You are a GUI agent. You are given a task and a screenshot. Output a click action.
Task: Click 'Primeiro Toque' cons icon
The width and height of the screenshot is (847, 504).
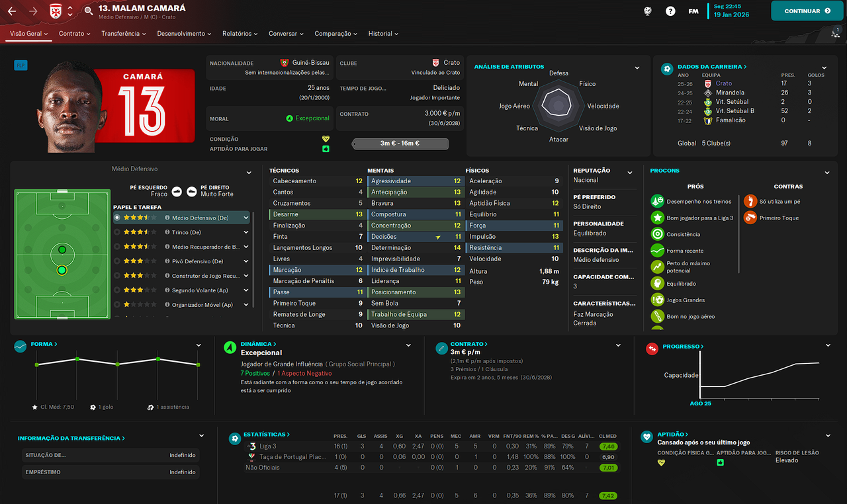click(x=750, y=218)
